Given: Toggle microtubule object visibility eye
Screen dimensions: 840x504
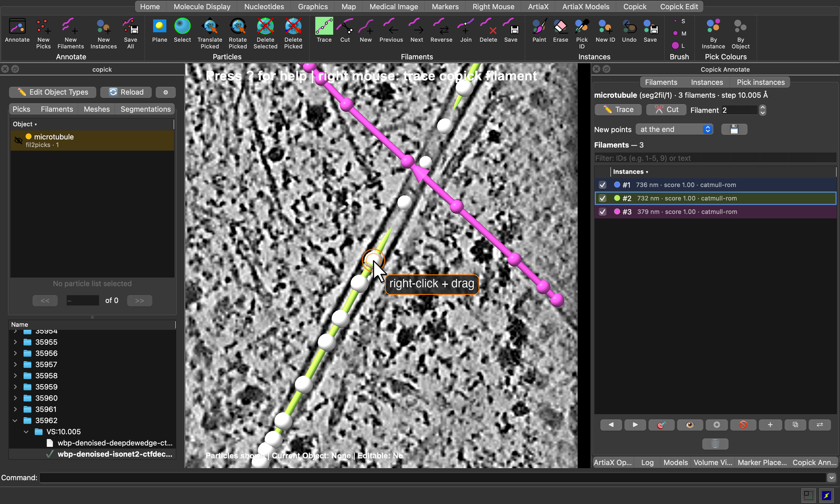Looking at the screenshot, I should tap(18, 140).
